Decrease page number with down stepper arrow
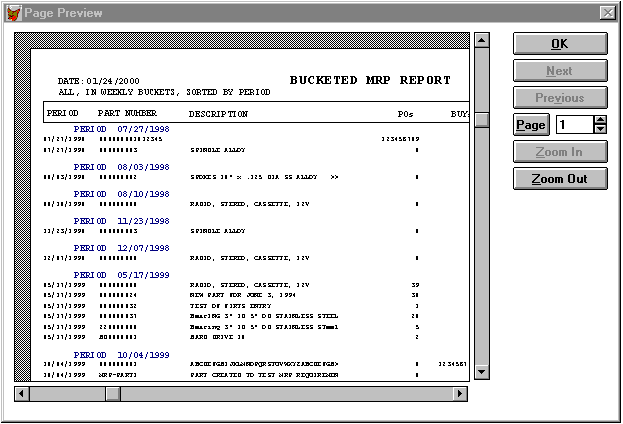This screenshot has width=623, height=424. [600, 129]
